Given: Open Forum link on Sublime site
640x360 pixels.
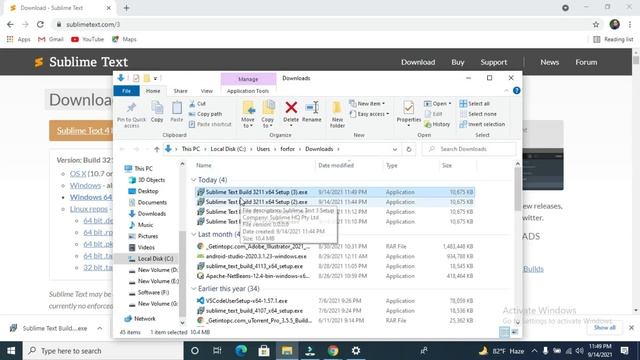Looking at the screenshot, I should point(586,62).
